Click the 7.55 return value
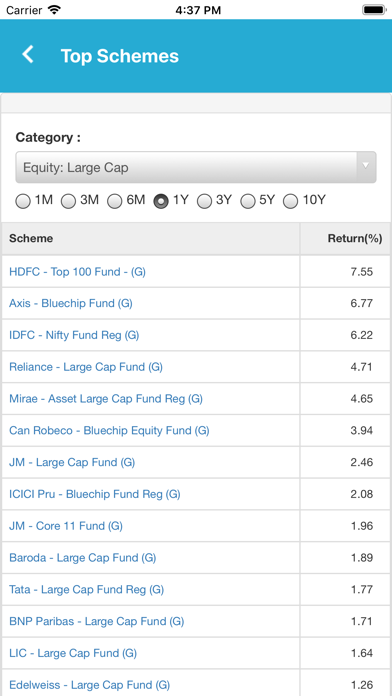Image resolution: width=392 pixels, height=696 pixels. 362,272
